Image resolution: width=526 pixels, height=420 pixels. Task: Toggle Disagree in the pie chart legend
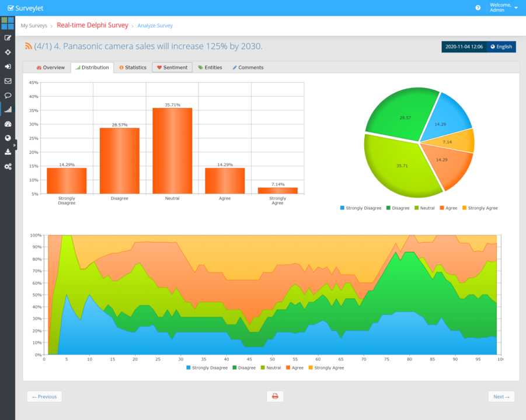click(398, 208)
